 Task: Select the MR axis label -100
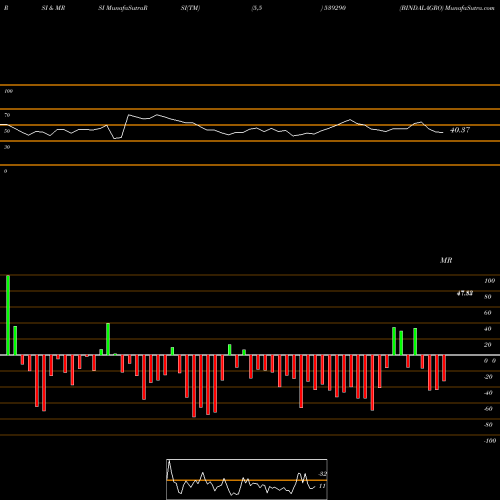490,441
